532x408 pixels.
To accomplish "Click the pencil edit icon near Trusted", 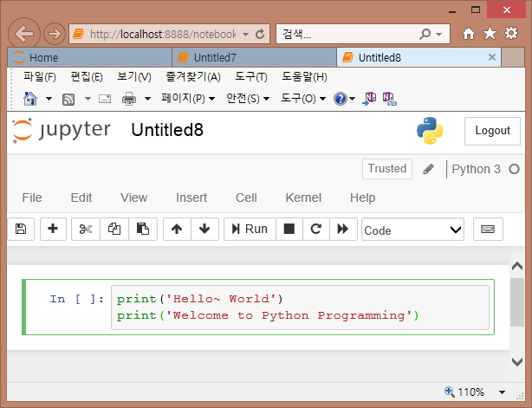I will click(429, 169).
